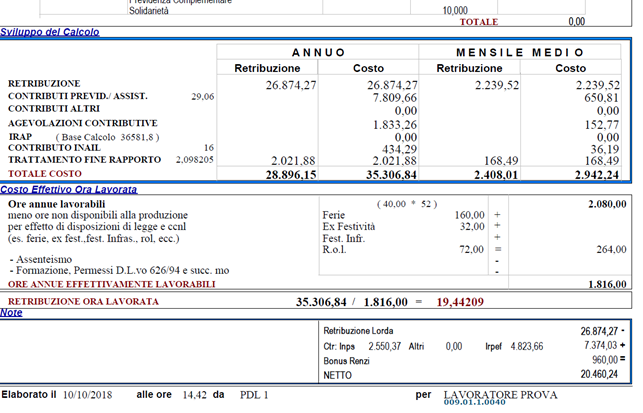This screenshot has width=643, height=413.
Task: Select deductions total 7.374,03
Action: pyautogui.click(x=601, y=346)
